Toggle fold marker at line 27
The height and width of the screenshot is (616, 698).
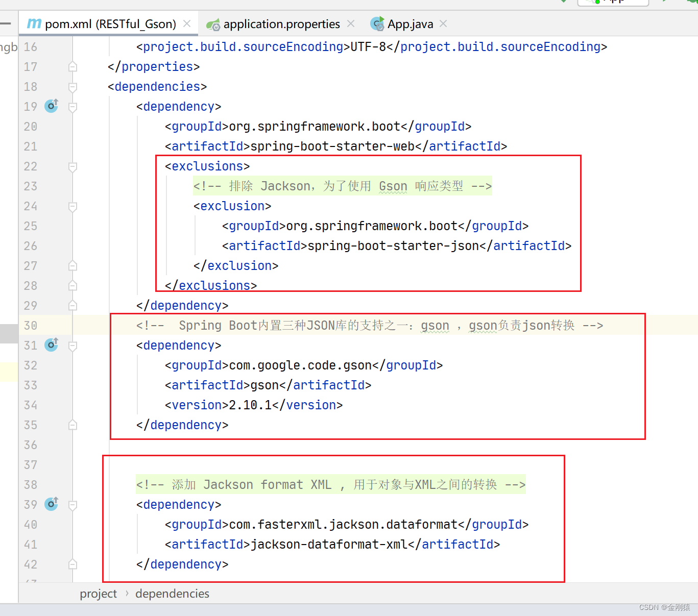coord(73,266)
